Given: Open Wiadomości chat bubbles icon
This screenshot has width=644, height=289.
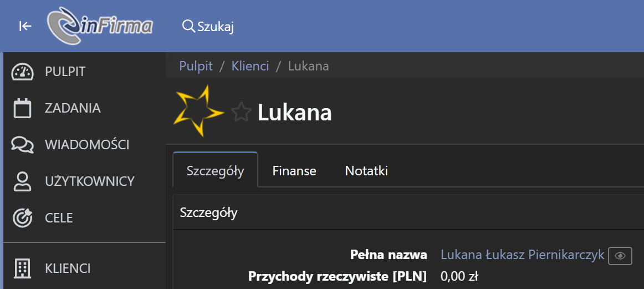Looking at the screenshot, I should coord(22,145).
